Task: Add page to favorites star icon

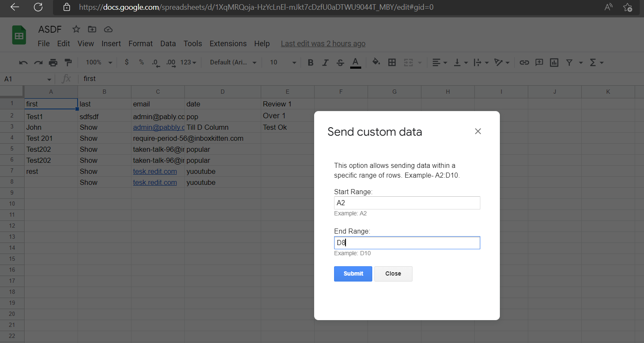Action: click(628, 7)
